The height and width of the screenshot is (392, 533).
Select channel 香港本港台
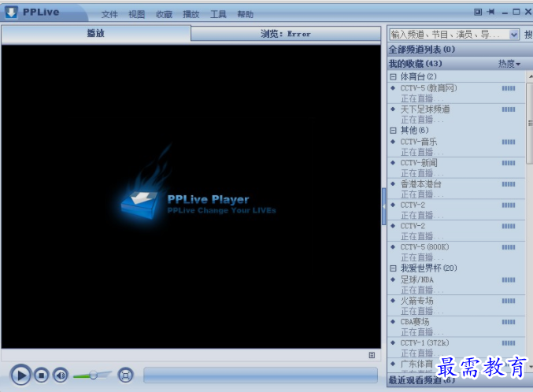(421, 184)
